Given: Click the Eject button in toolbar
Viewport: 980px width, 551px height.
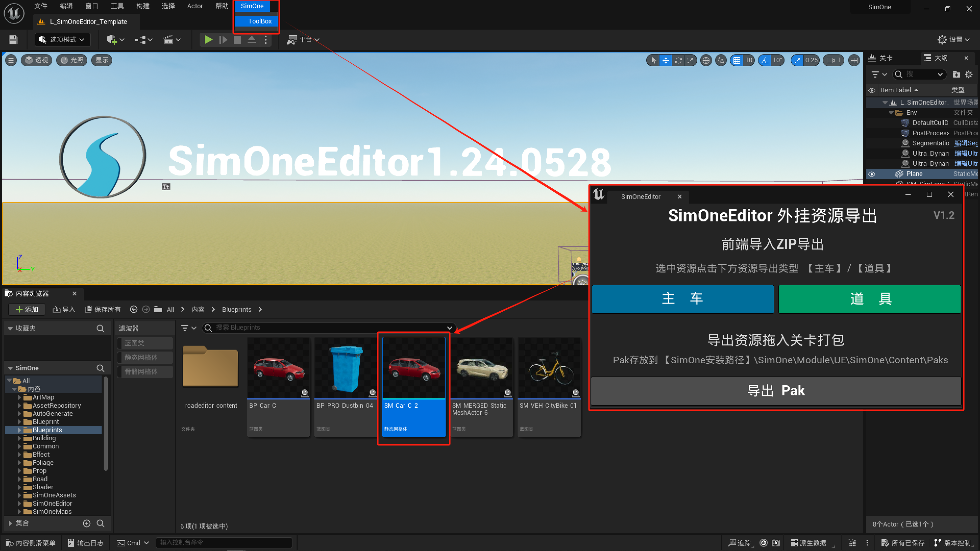Looking at the screenshot, I should click(x=251, y=40).
